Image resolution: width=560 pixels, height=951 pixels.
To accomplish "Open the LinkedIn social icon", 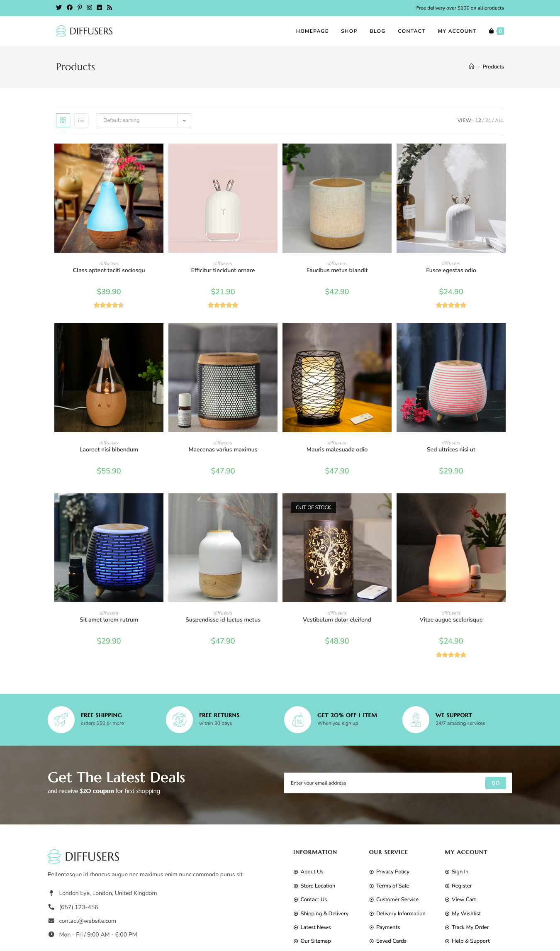I will 100,7.
